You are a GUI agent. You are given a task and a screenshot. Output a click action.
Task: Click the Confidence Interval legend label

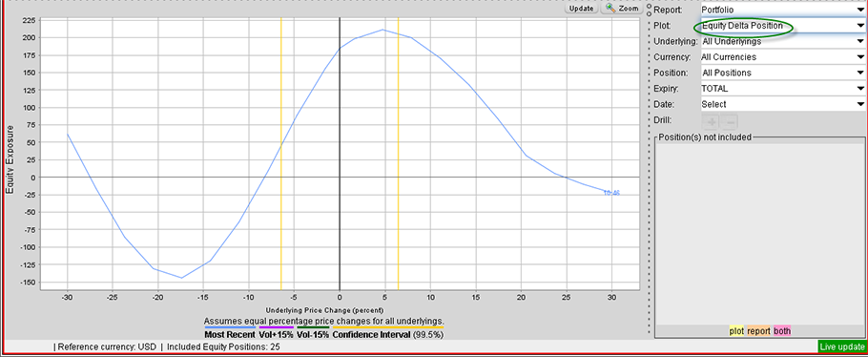pos(372,335)
